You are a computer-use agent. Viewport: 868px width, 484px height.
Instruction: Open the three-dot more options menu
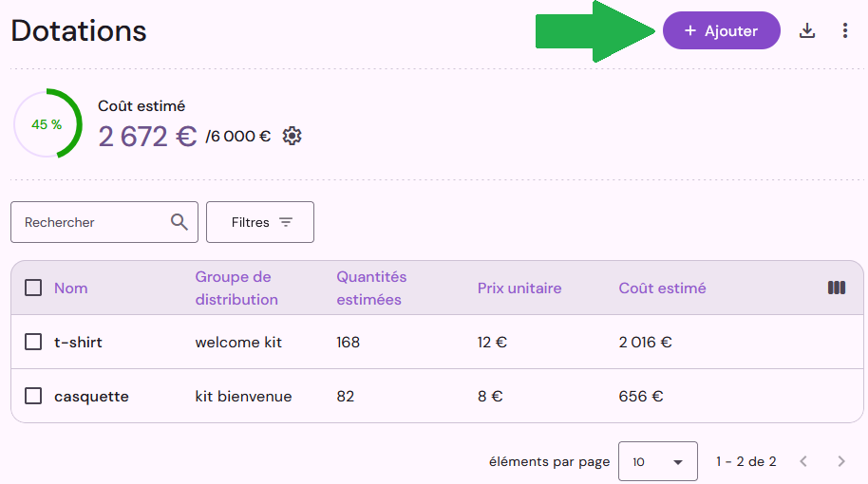[845, 30]
